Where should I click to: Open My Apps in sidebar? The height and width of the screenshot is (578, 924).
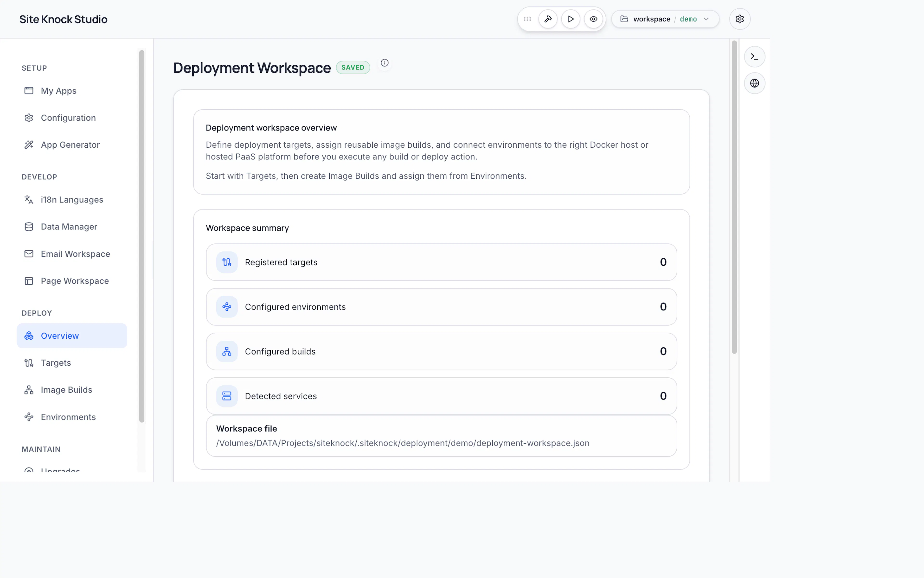72,91
